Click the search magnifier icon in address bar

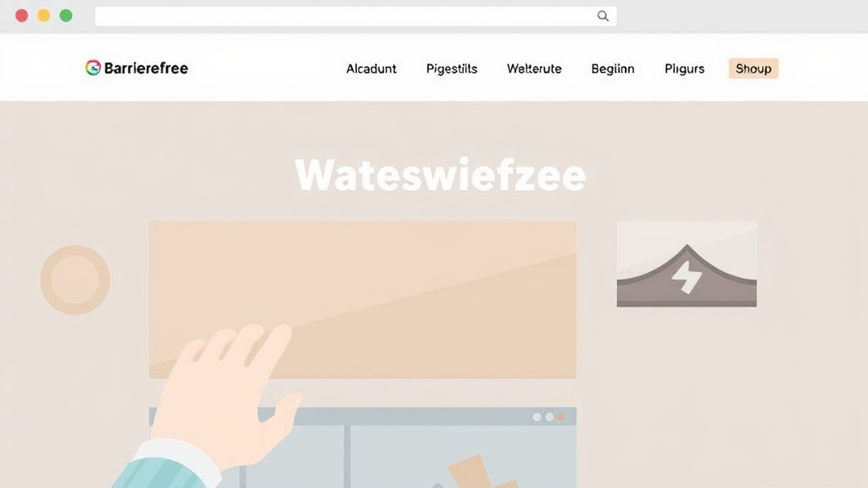(x=603, y=16)
